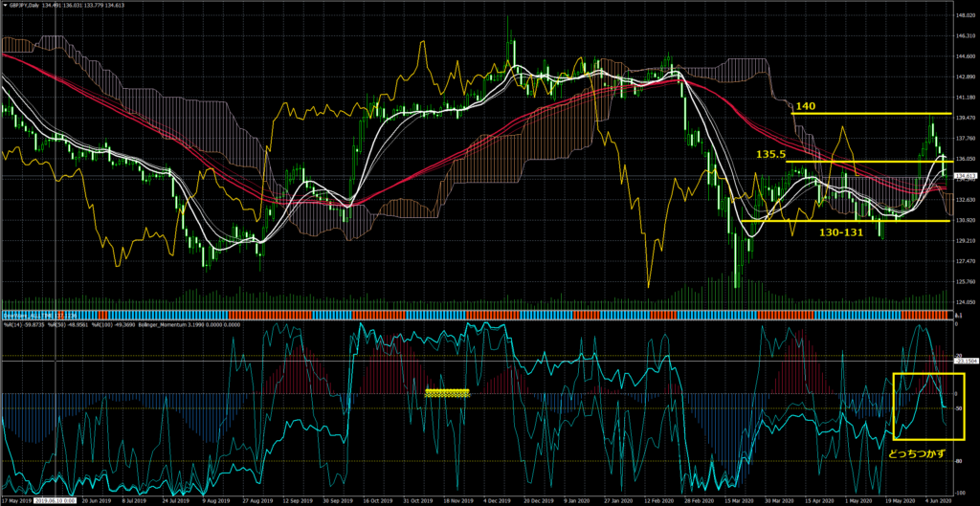
Task: Click the highlighted 2019.06.10 date on time axis
Action: tap(57, 500)
